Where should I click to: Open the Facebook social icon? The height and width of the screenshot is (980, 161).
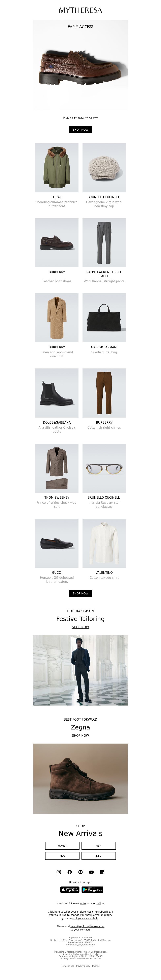(70, 872)
